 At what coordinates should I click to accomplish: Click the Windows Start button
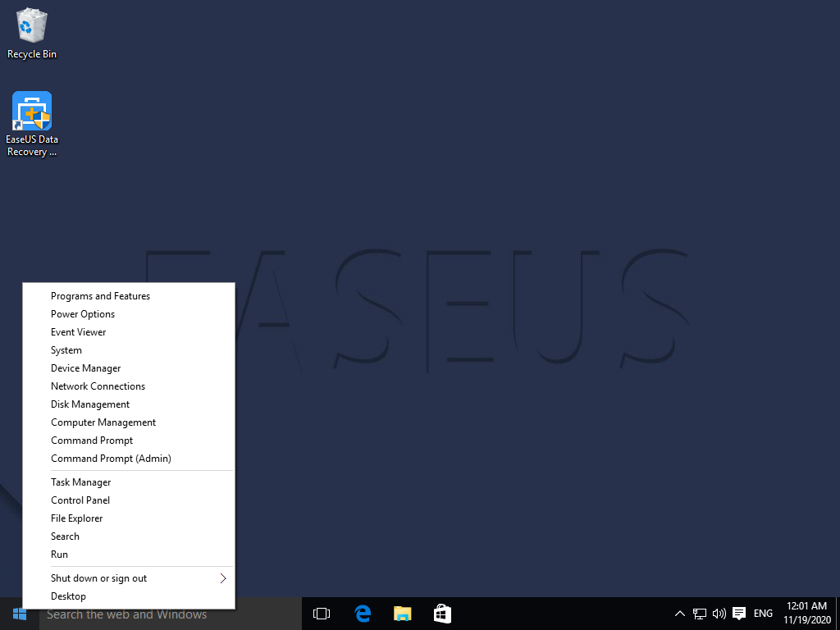20,614
